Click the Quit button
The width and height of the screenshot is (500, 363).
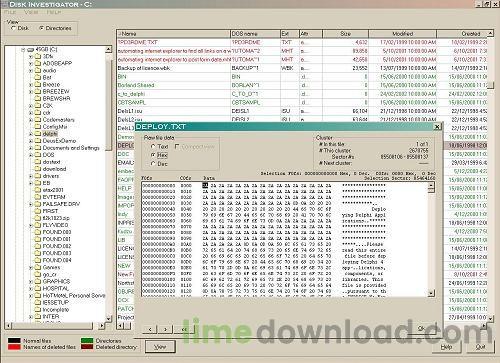480,347
